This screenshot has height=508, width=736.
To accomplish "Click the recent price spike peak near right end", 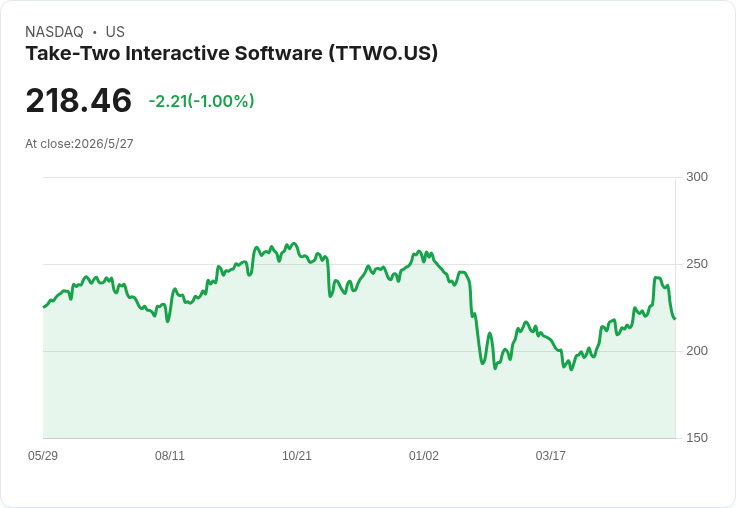I will pos(657,278).
